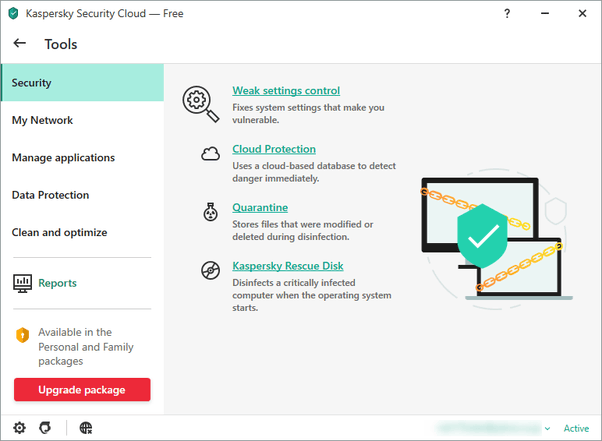Go to the Data Protection tab
Screen dimensions: 602x441
pos(82,195)
